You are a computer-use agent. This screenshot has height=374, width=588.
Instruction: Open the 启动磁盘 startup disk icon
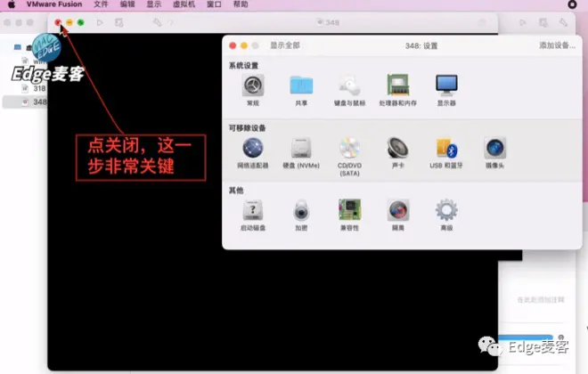point(253,210)
